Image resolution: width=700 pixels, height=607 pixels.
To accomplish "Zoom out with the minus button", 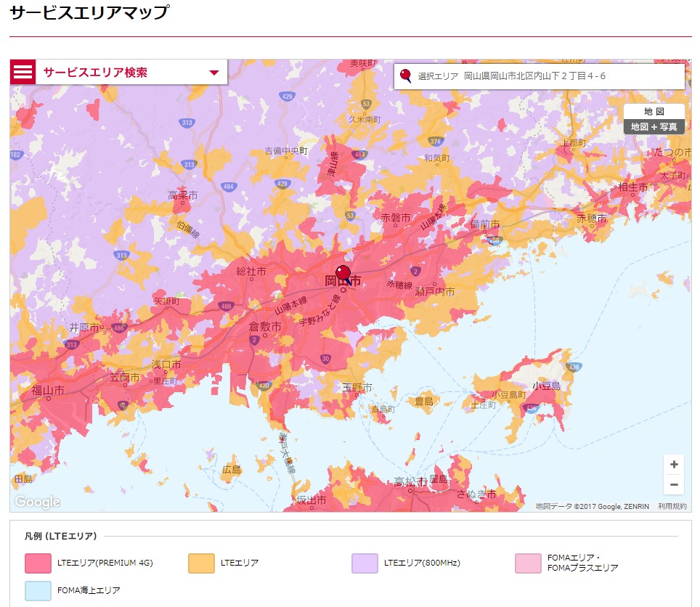I will pyautogui.click(x=674, y=485).
